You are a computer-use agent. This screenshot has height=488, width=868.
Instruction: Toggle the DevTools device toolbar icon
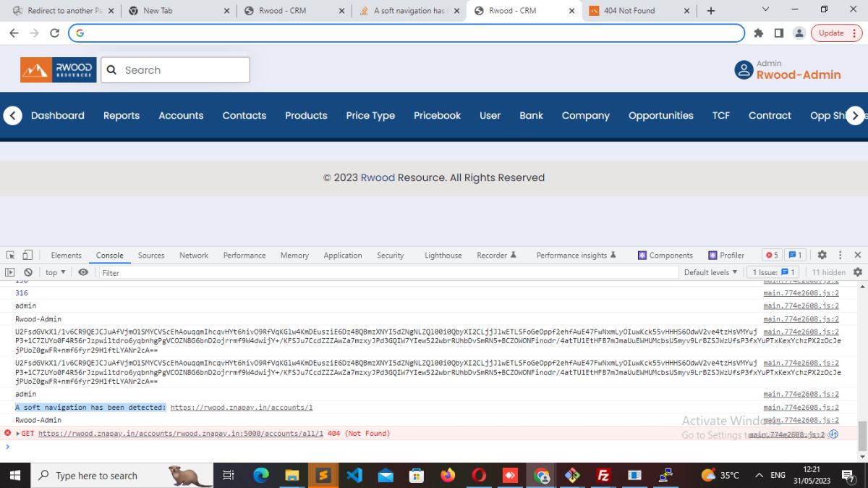click(27, 255)
